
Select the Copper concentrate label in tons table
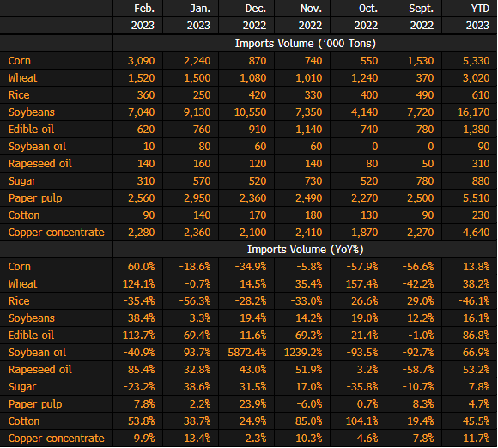pos(56,232)
